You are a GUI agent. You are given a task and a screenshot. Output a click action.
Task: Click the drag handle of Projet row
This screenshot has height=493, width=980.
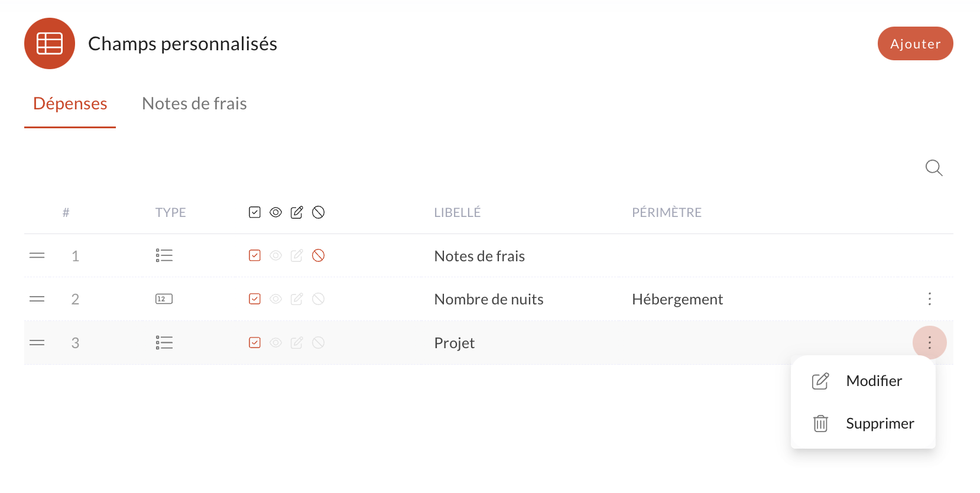[37, 343]
